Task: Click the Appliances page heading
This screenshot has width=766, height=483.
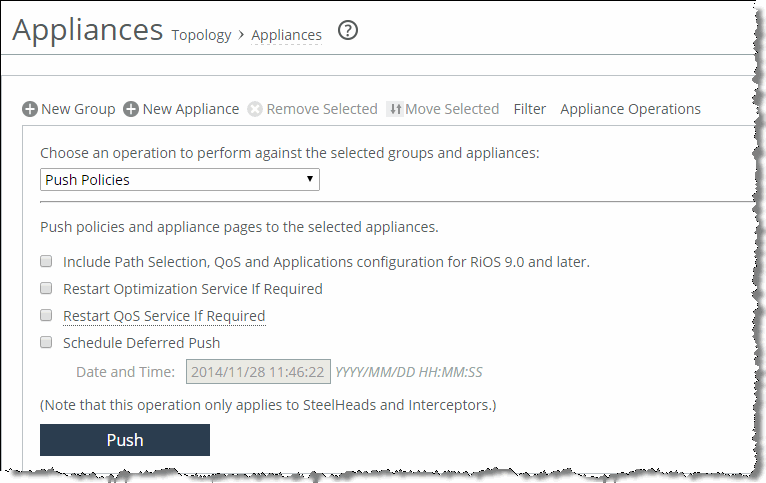Action: click(88, 30)
